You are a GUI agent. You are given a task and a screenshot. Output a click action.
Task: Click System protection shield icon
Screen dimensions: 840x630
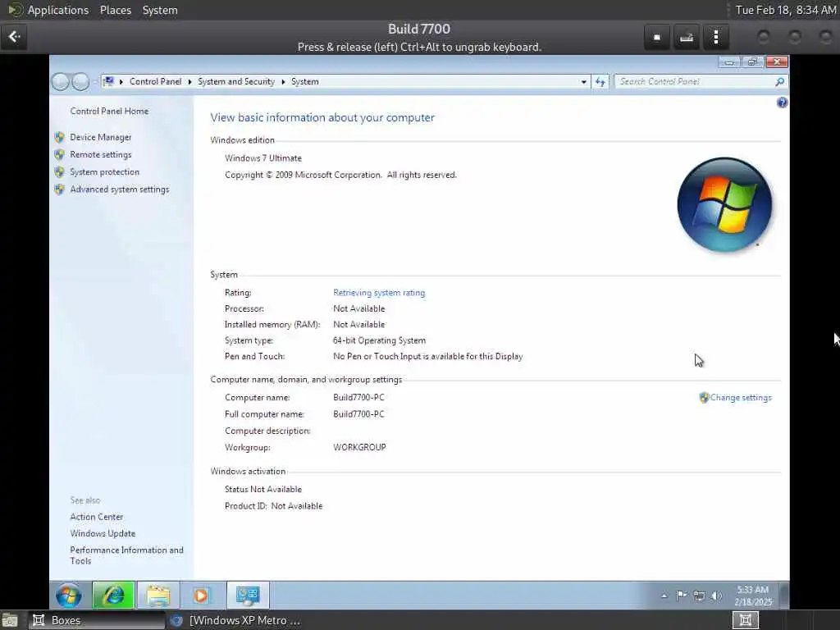(x=59, y=172)
